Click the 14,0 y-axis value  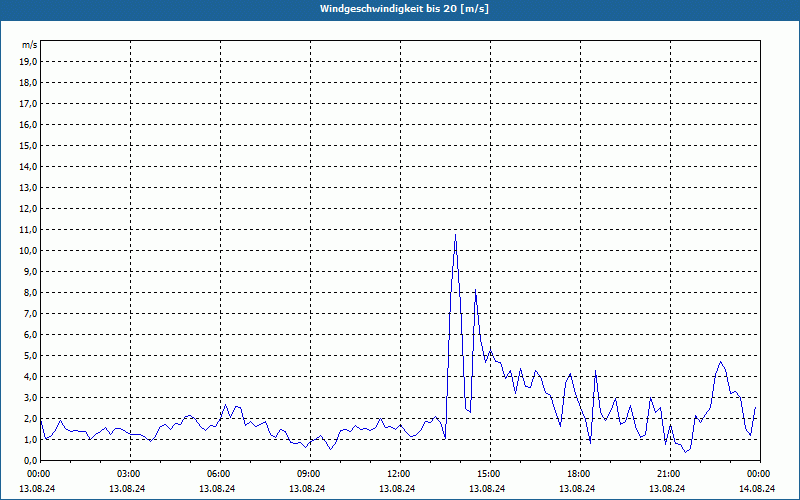[x=28, y=166]
